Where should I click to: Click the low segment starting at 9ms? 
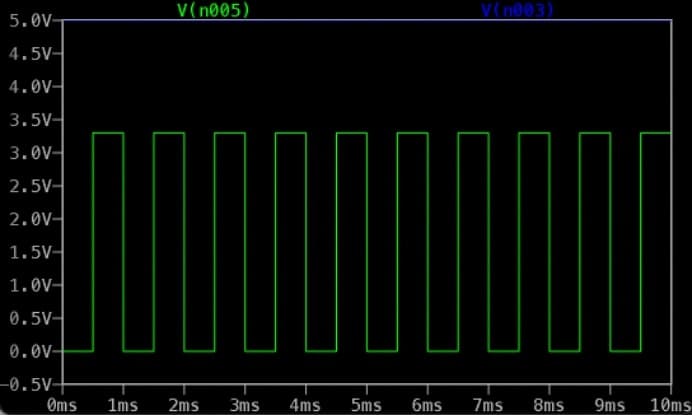[625, 351]
